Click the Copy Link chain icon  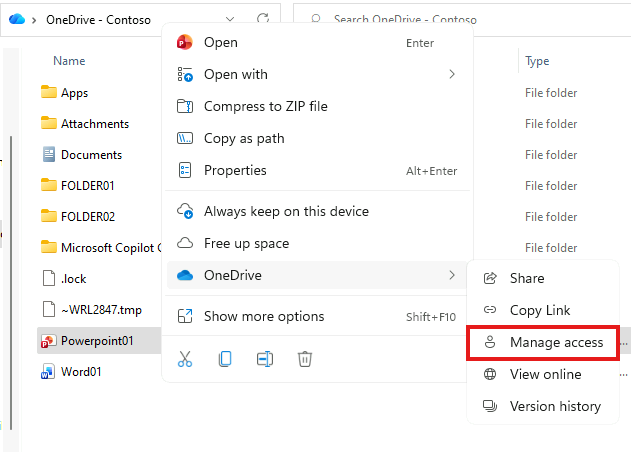pos(490,310)
